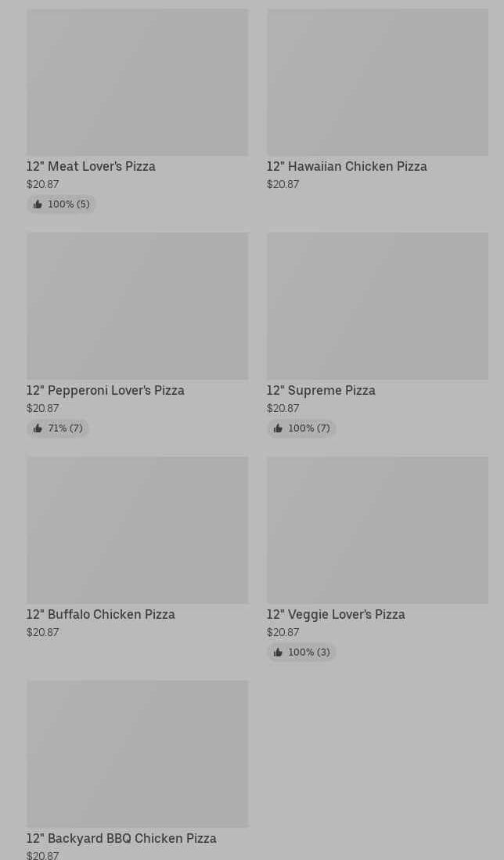This screenshot has height=860, width=504.
Task: Open the 12" Meat Lover's Pizza image
Action: coord(137,82)
